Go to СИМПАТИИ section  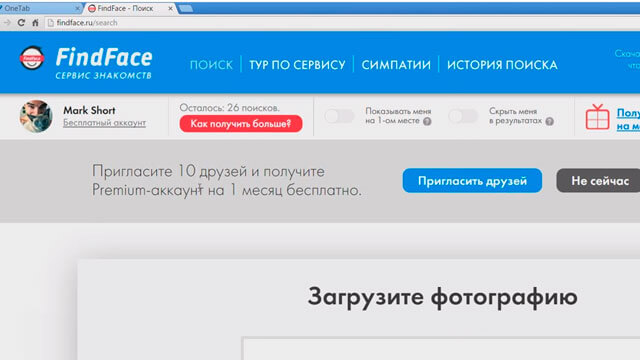click(x=396, y=65)
